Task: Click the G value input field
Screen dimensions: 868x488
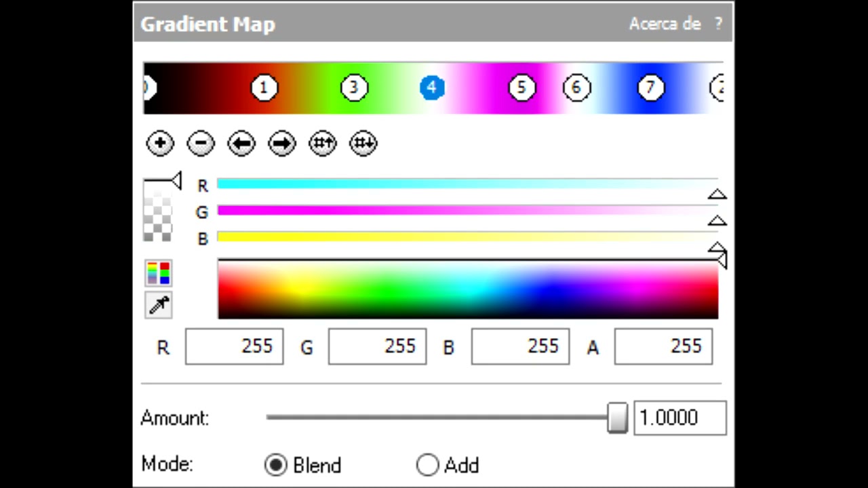Action: [378, 347]
